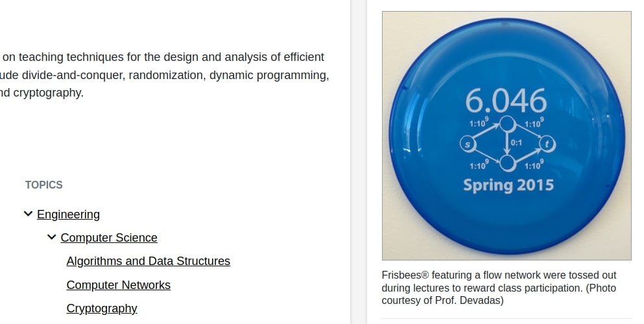Screen dimensions: 644x324
Task: Open Algorithms and Data Structures link
Action: pyautogui.click(x=149, y=261)
